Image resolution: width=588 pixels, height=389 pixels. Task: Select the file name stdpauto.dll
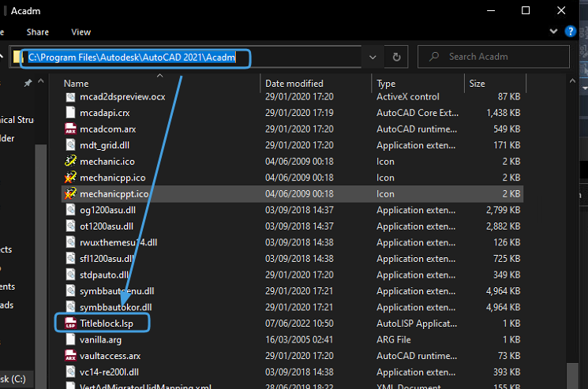pos(104,275)
